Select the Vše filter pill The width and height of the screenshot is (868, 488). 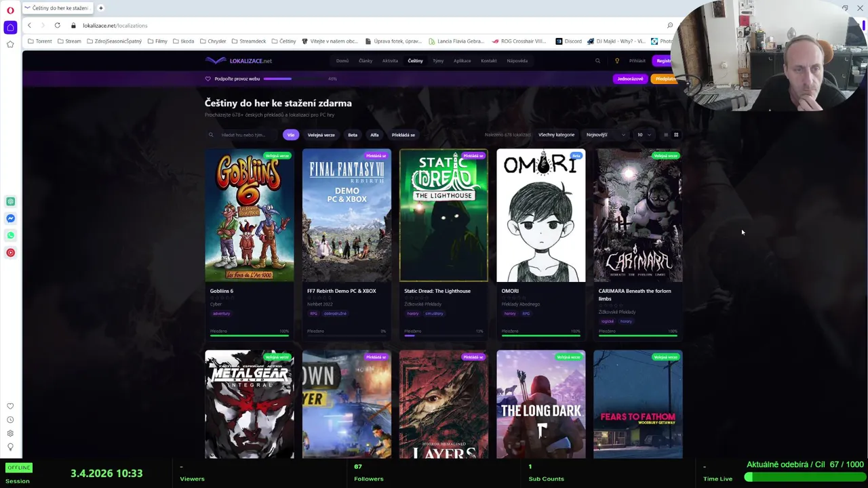tap(291, 135)
